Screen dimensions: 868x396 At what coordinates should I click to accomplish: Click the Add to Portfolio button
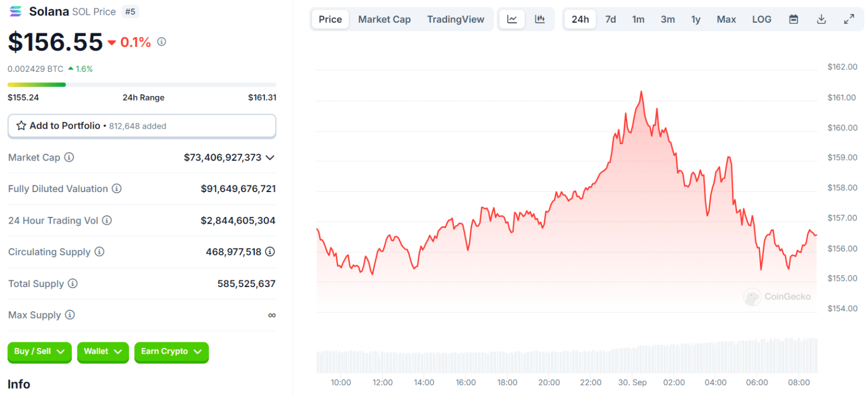pos(142,126)
